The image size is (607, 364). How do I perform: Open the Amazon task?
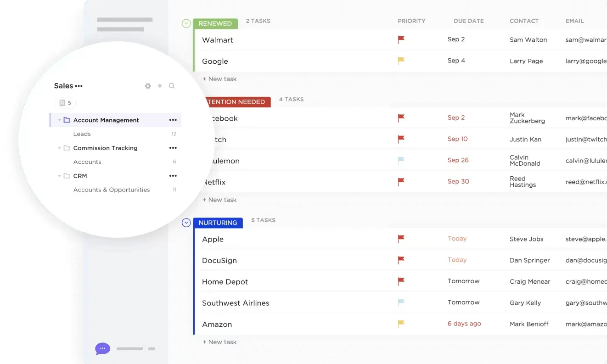click(217, 324)
